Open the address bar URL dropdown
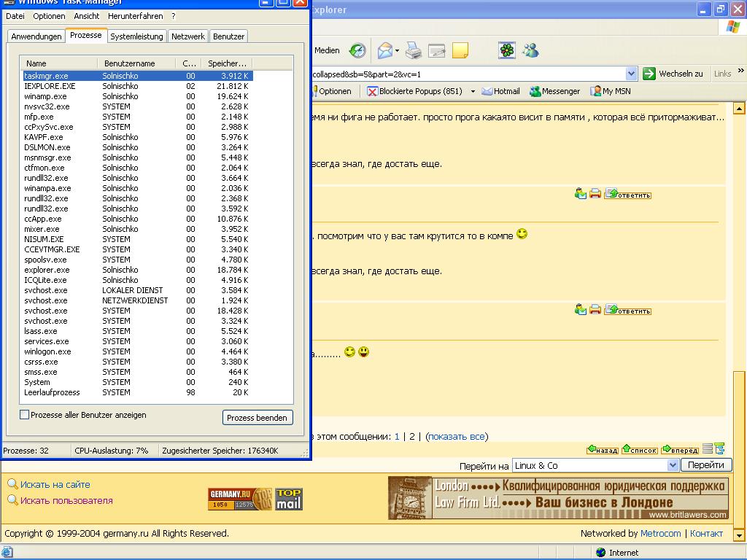The width and height of the screenshot is (747, 560). pyautogui.click(x=631, y=74)
